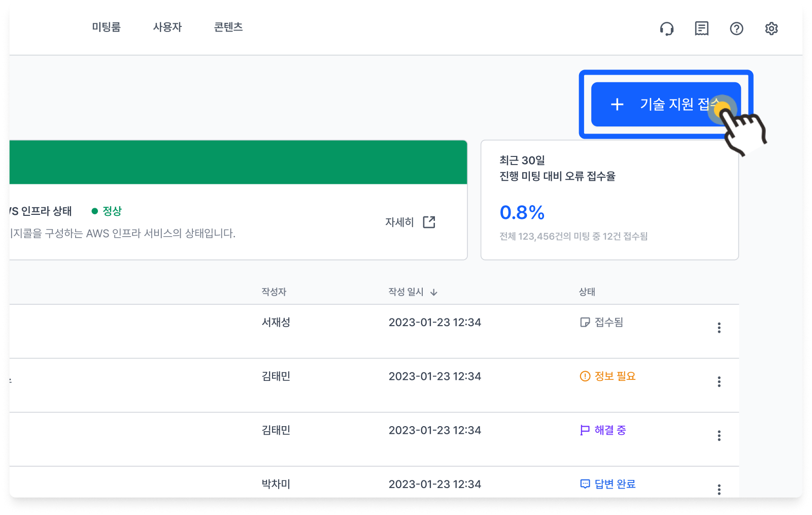Open more options for 서재성 row
This screenshot has height=515, width=812.
(719, 328)
